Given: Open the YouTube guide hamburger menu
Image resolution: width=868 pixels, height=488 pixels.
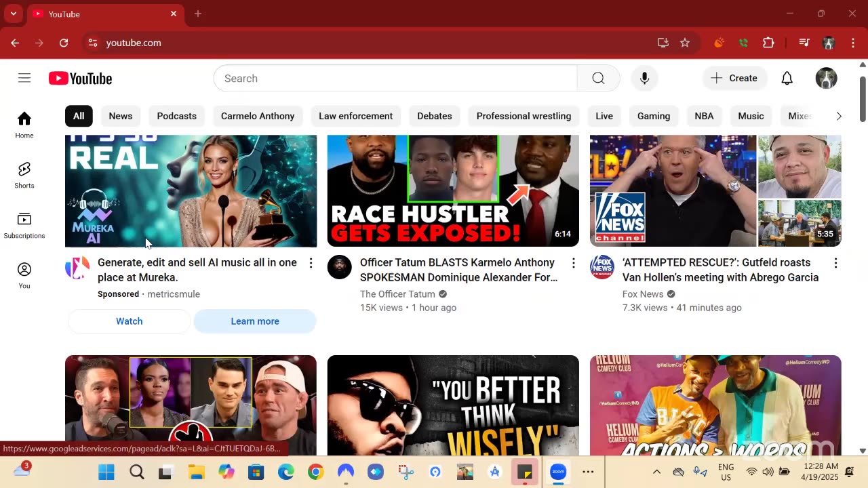Looking at the screenshot, I should 24,79.
